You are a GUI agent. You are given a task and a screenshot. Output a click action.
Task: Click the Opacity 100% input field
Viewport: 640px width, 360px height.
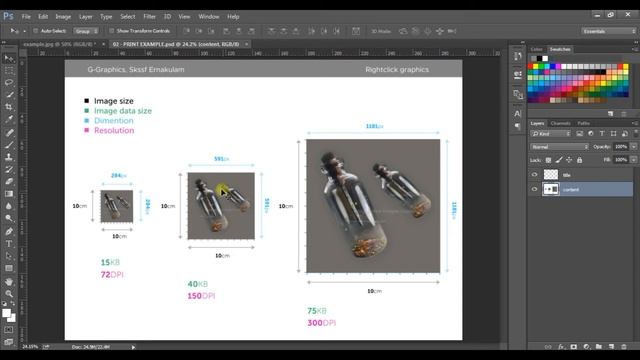point(621,147)
